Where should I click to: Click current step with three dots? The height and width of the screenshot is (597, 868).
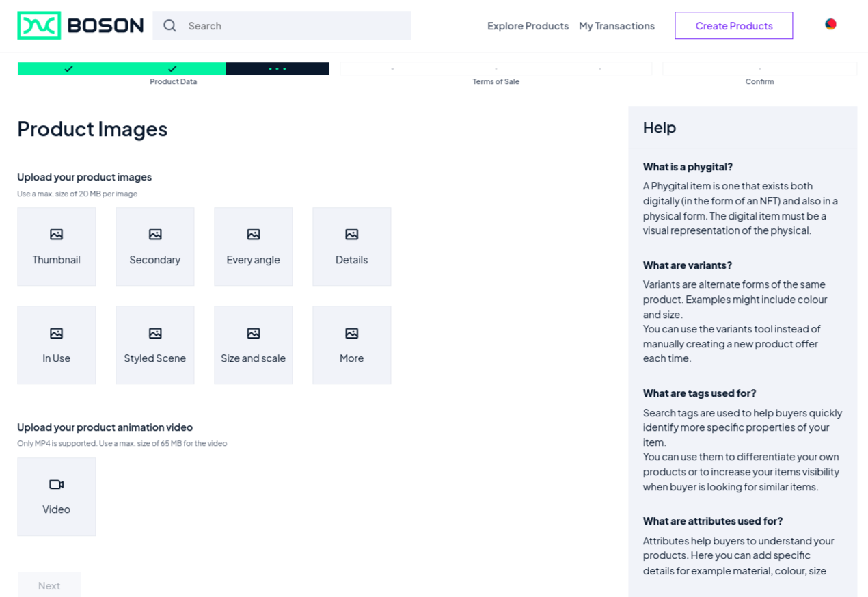277,68
